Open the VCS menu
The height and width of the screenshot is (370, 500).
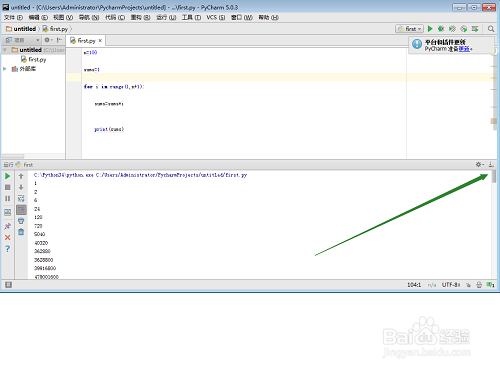click(x=215, y=17)
